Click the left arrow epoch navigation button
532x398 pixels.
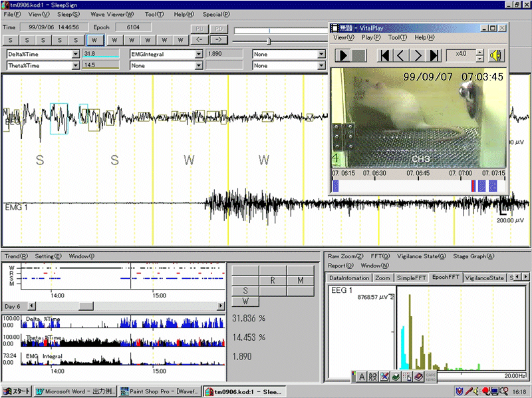(199, 39)
